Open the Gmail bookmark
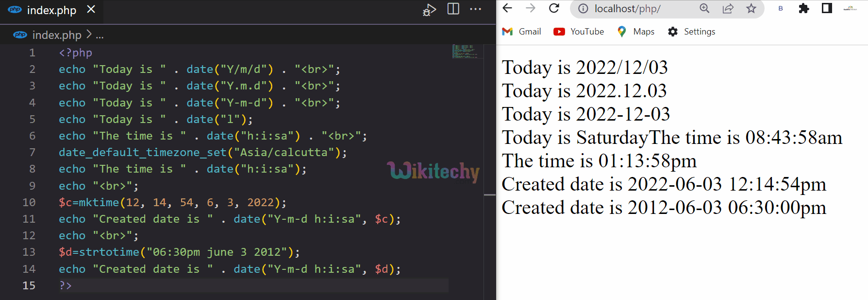The height and width of the screenshot is (300, 868). (x=522, y=32)
